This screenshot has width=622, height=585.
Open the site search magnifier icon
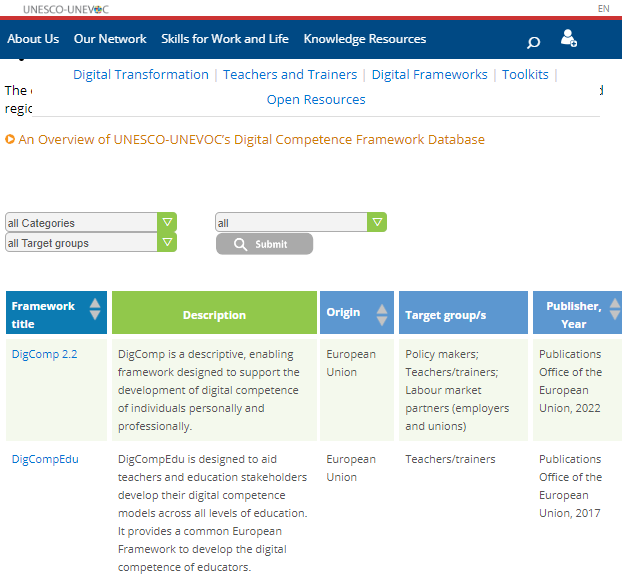point(534,42)
